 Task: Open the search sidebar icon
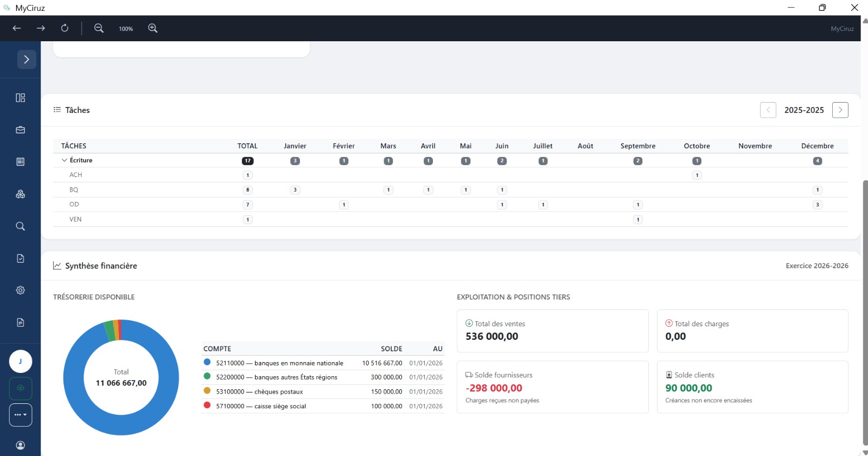(x=21, y=226)
